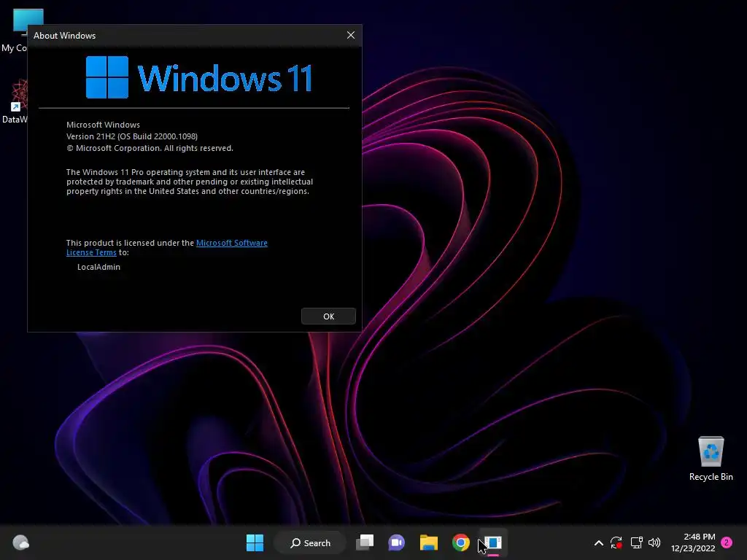The image size is (747, 560).
Task: Open File Explorer from the taskbar
Action: 429,542
